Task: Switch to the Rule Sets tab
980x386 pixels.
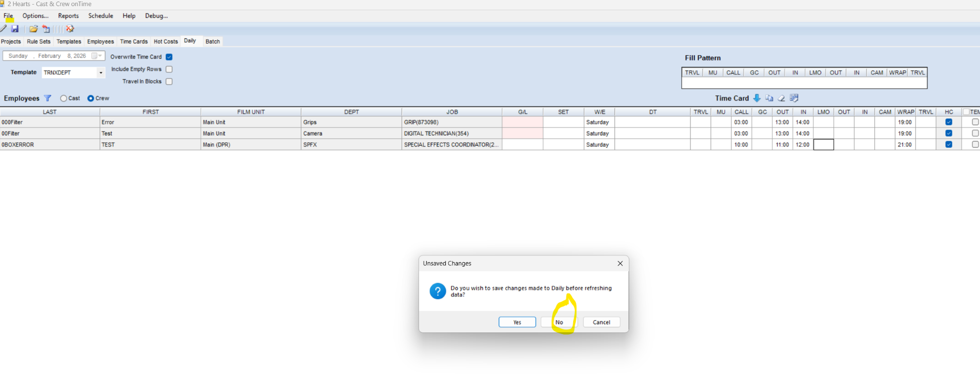Action: coord(39,42)
